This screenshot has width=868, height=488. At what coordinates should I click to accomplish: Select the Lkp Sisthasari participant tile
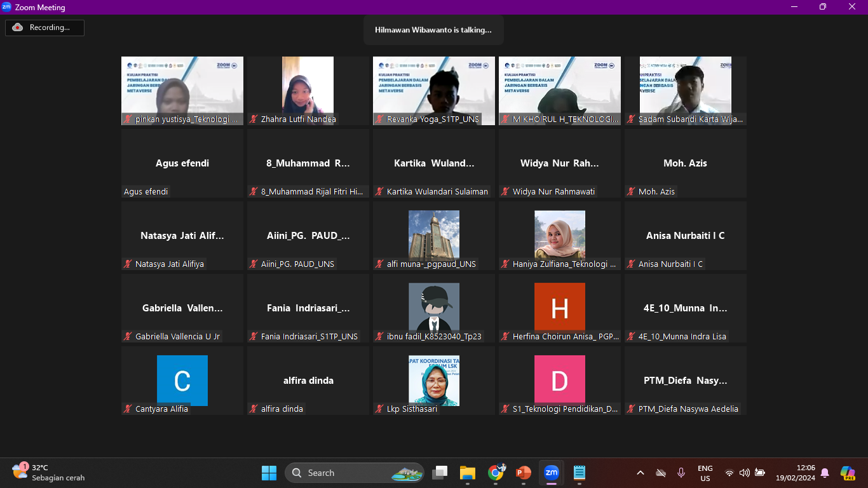click(x=434, y=381)
